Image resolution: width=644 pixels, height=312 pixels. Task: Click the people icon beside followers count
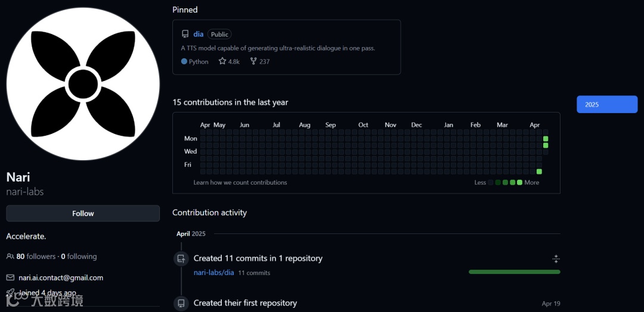tap(10, 257)
